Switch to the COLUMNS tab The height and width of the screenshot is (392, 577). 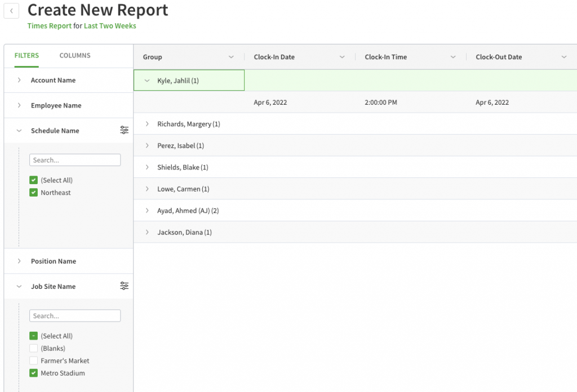[x=74, y=55]
